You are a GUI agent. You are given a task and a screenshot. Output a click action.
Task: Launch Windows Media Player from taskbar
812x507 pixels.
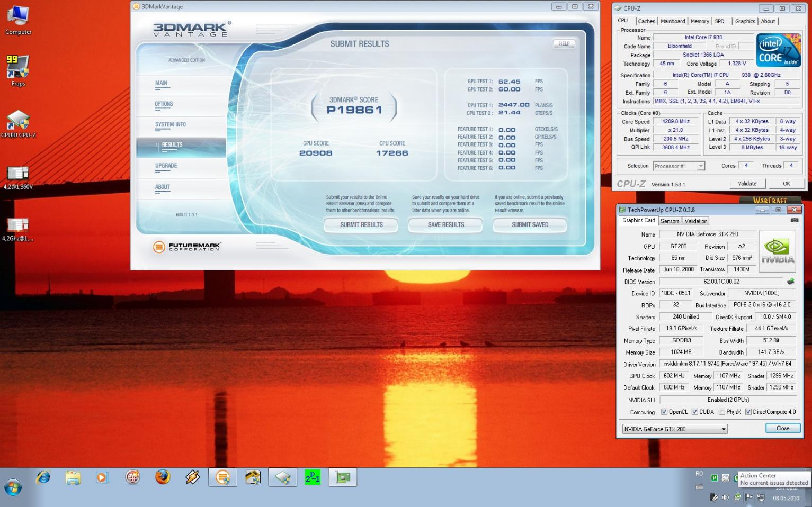pyautogui.click(x=102, y=477)
